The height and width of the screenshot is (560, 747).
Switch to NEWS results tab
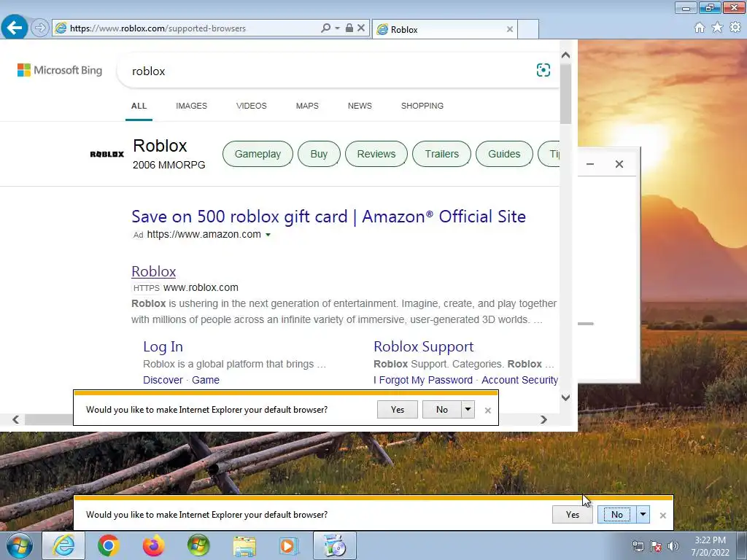point(360,106)
